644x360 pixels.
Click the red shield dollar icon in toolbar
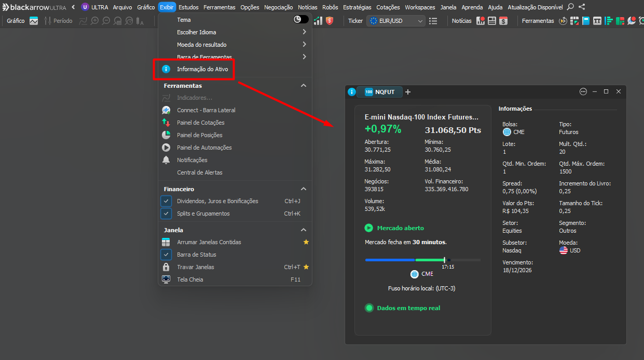click(330, 21)
